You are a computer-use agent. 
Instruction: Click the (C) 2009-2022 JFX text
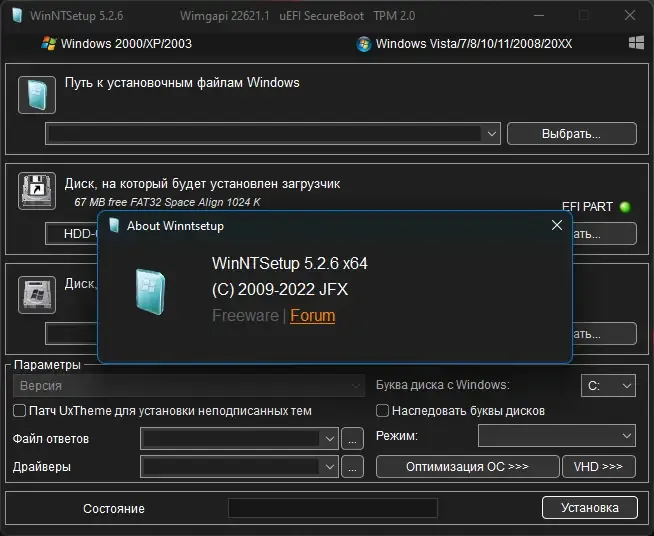click(280, 289)
